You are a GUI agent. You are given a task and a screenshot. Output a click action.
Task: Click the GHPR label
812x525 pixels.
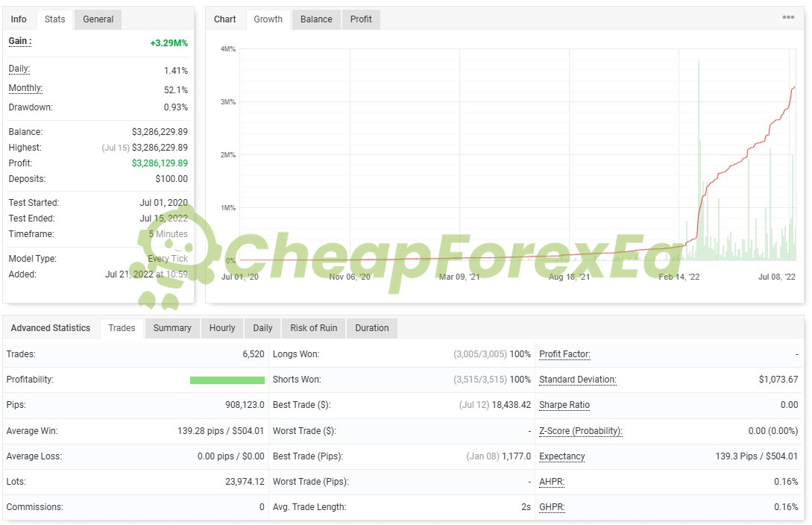click(x=552, y=507)
